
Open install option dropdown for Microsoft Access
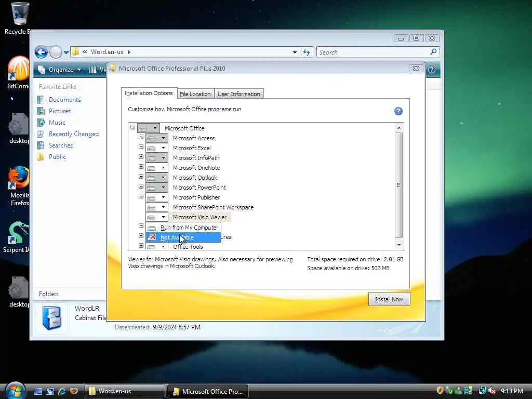pos(157,138)
